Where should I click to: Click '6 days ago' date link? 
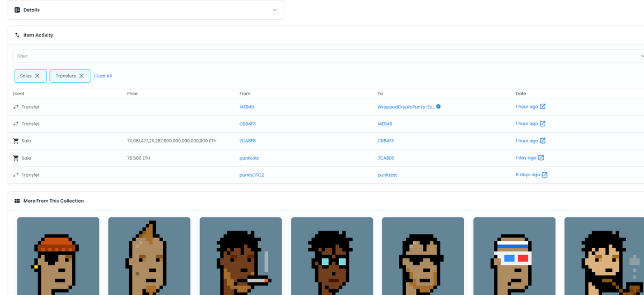pyautogui.click(x=528, y=175)
